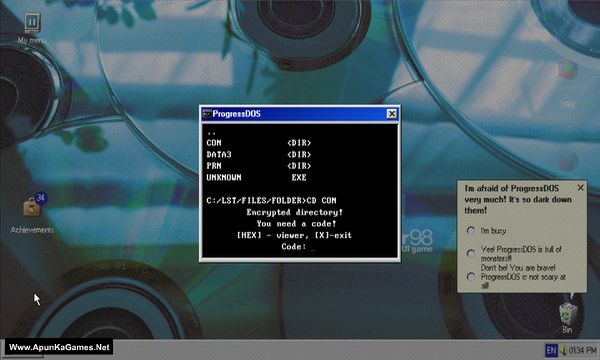Viewport: 600px width, 360px height.
Task: Click the ProgressDOS title bar icon
Action: [x=207, y=114]
